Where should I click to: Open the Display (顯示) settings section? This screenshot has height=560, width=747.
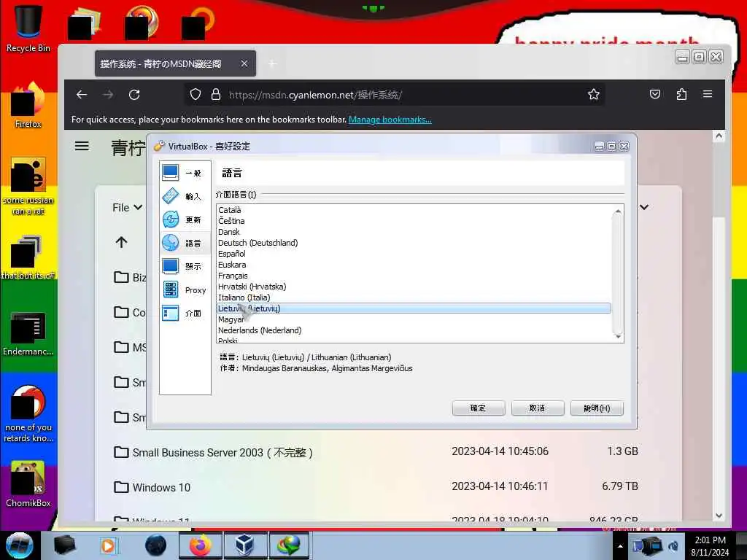pos(185,266)
